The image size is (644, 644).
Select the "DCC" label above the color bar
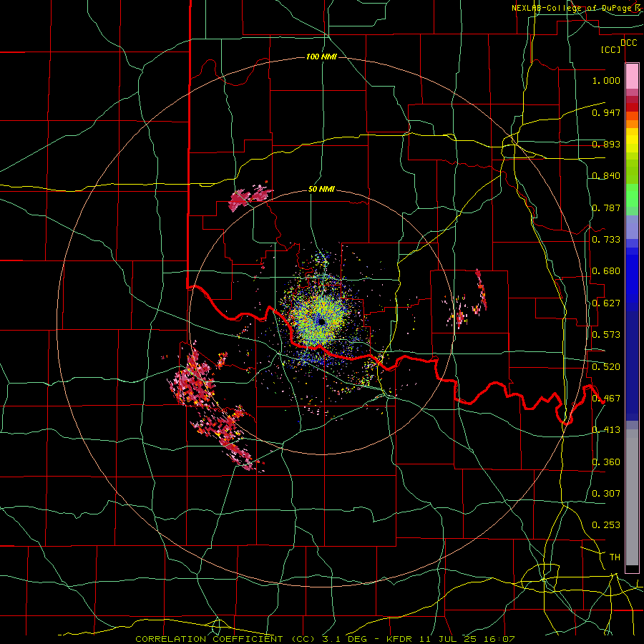coord(628,43)
